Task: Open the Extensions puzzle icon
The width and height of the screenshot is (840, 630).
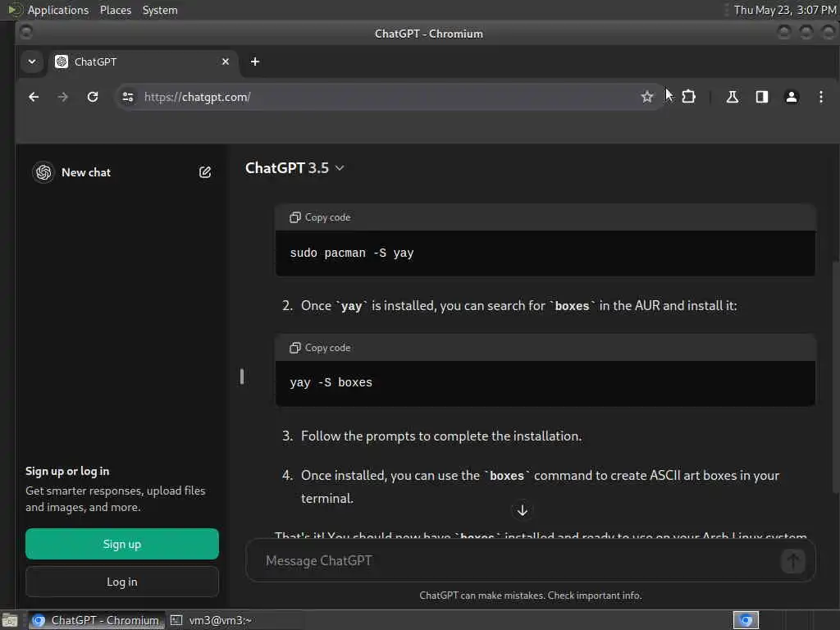Action: pyautogui.click(x=689, y=97)
